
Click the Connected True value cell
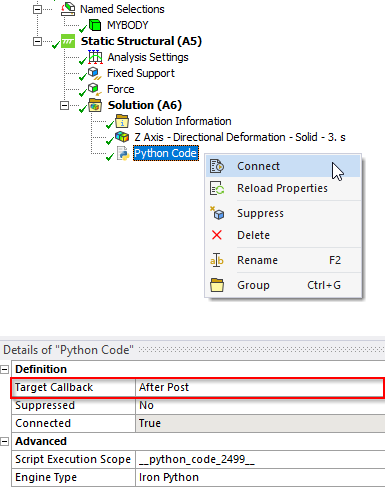point(260,423)
